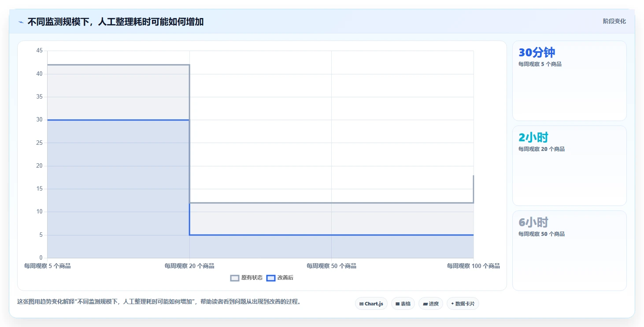Click the small icon in the 表格 tag
Image resolution: width=644 pixels, height=327 pixels.
(x=397, y=304)
